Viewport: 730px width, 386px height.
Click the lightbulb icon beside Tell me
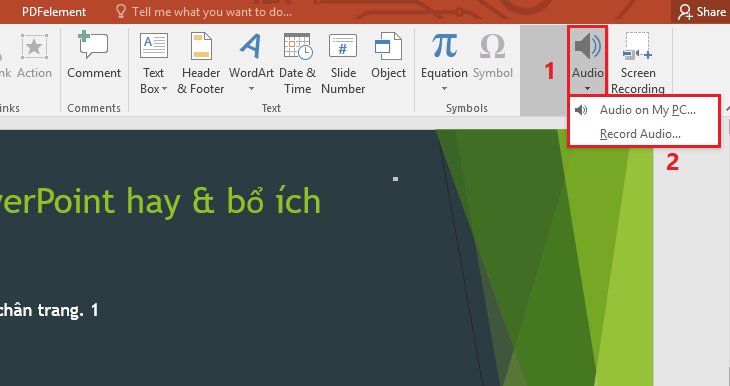[x=121, y=11]
